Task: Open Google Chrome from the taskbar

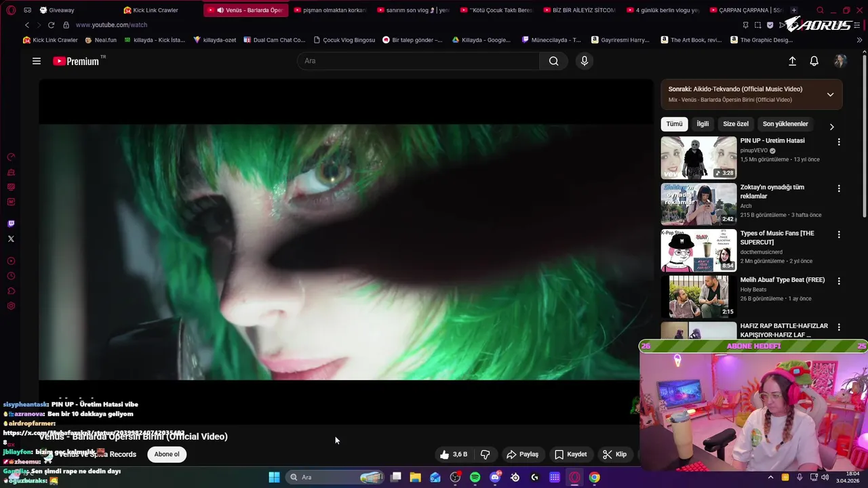Action: click(594, 477)
